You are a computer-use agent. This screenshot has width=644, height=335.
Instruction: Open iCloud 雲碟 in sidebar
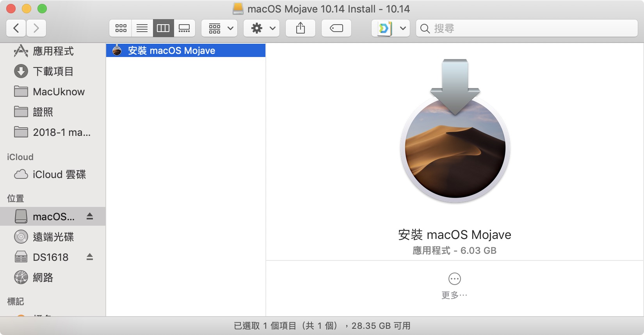pyautogui.click(x=59, y=175)
